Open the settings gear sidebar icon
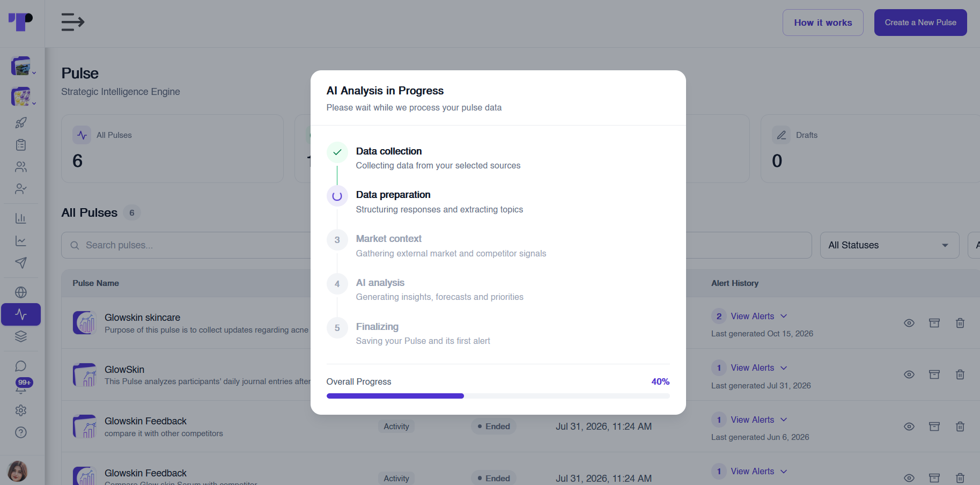 [21, 410]
